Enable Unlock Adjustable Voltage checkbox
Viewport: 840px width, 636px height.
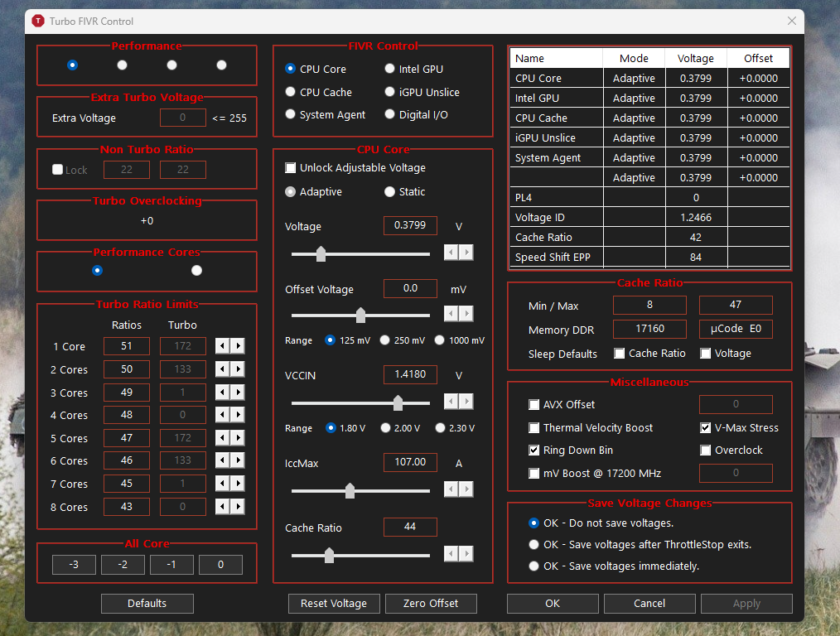pos(291,168)
